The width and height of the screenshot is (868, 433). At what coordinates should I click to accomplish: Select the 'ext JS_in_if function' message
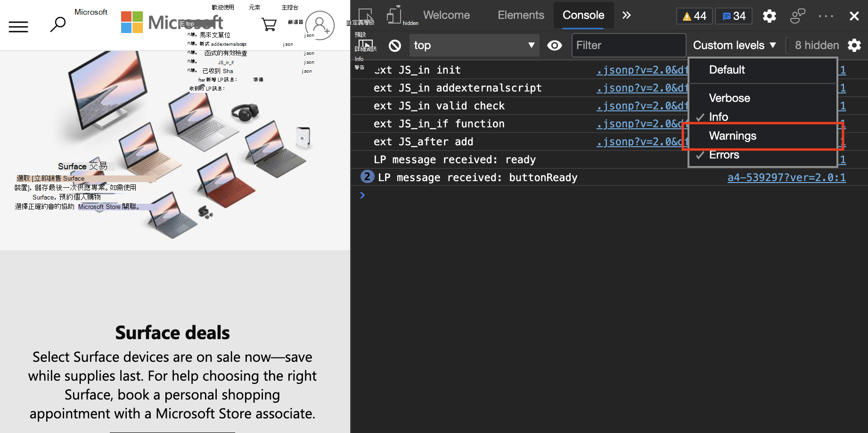pyautogui.click(x=439, y=124)
